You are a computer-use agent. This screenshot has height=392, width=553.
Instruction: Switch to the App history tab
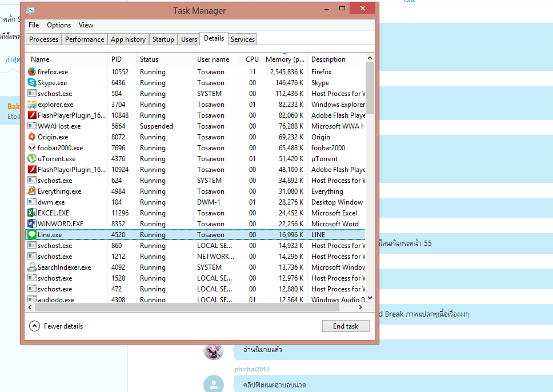[x=128, y=39]
